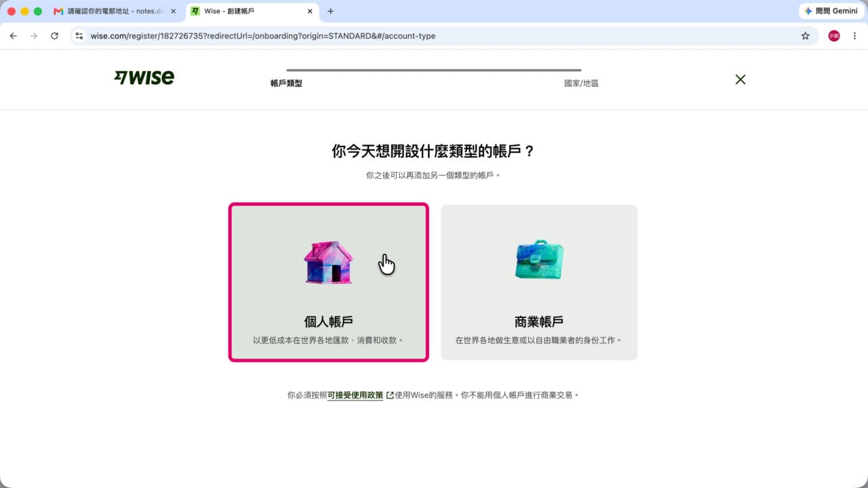Click the 國家/地區 step label

click(x=581, y=83)
